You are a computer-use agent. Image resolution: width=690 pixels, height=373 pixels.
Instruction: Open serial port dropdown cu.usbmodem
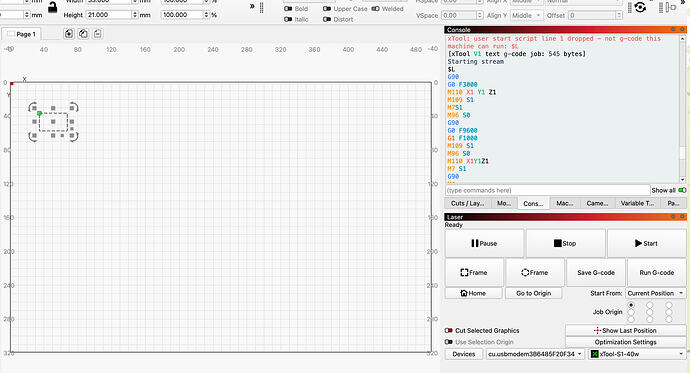point(536,354)
